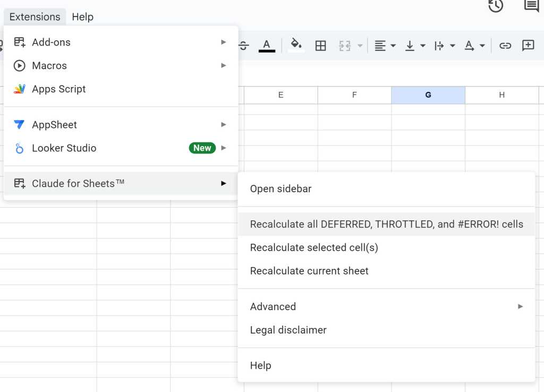Click the text rotation icon

tap(469, 46)
